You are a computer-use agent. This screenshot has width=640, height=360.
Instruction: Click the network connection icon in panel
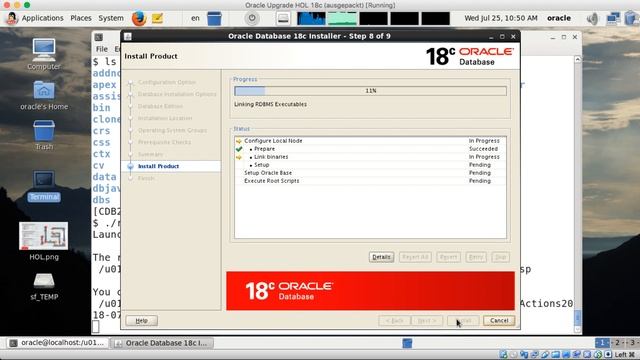pyautogui.click(x=613, y=18)
